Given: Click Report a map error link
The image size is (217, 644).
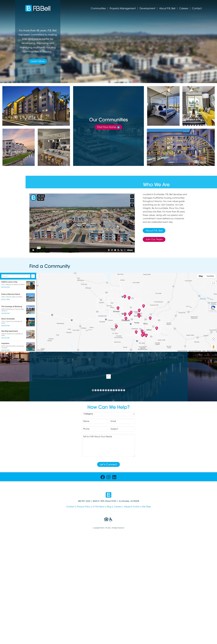Looking at the screenshot, I should [211, 351].
